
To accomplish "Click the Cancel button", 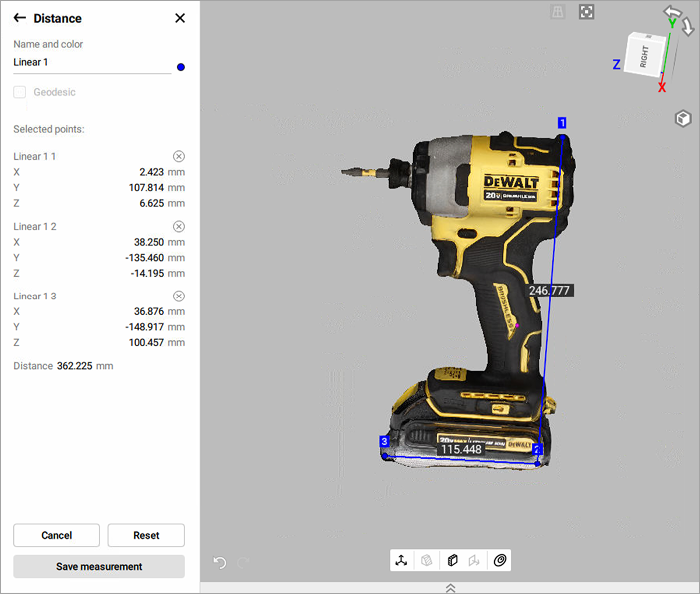I will 56,535.
